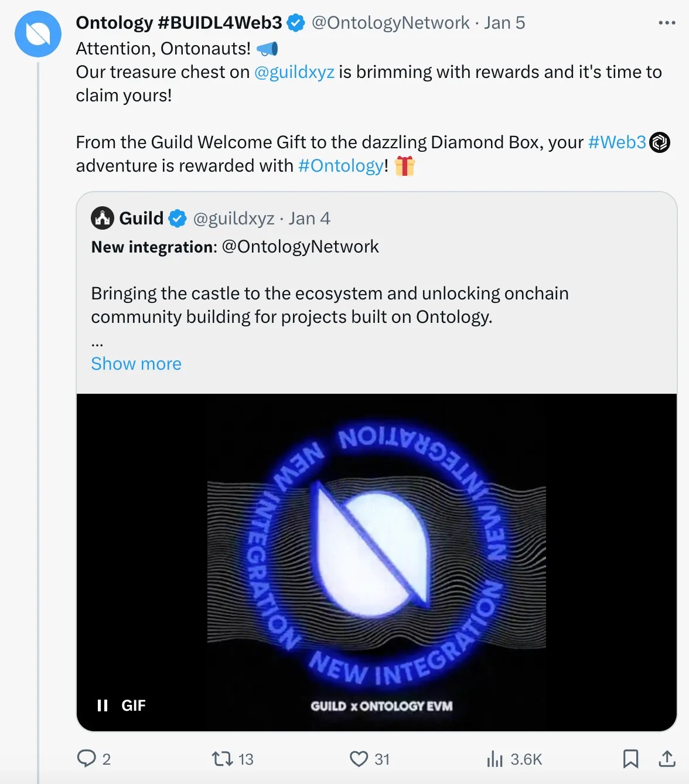
Task: Open the @OntologyNetwork handle
Action: tap(390, 23)
